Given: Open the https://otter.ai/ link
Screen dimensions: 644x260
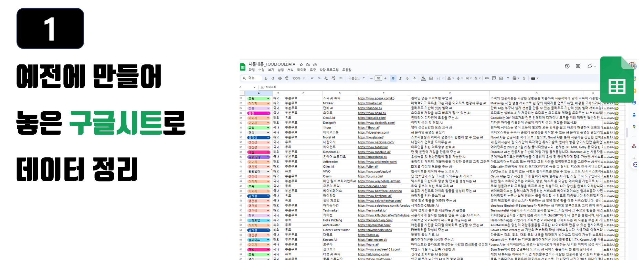Looking at the screenshot, I should click(x=368, y=167).
